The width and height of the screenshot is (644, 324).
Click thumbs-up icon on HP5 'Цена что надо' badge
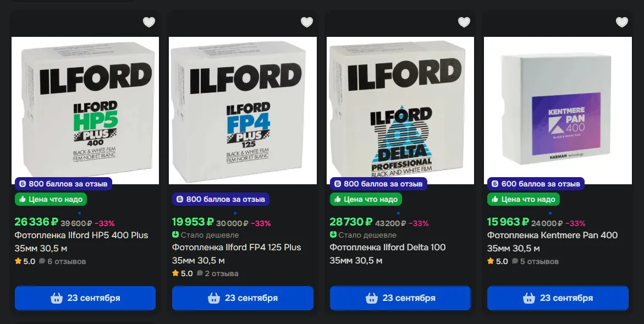point(22,199)
